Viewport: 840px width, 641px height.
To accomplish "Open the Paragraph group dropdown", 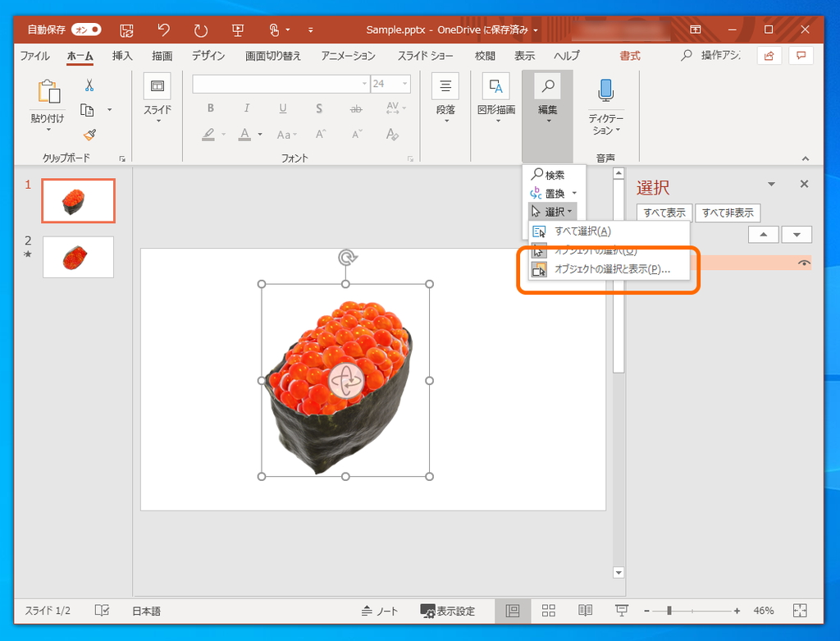I will (x=445, y=98).
